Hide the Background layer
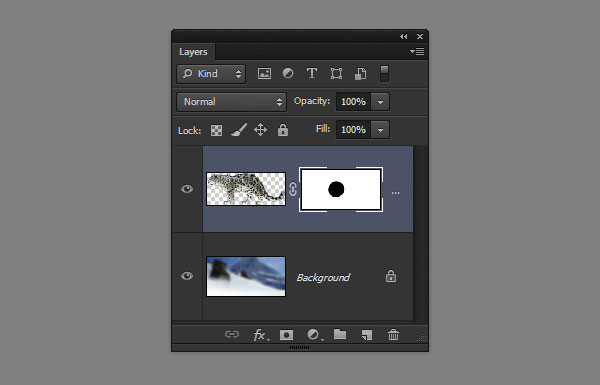Viewport: 600px width, 385px height. click(187, 276)
